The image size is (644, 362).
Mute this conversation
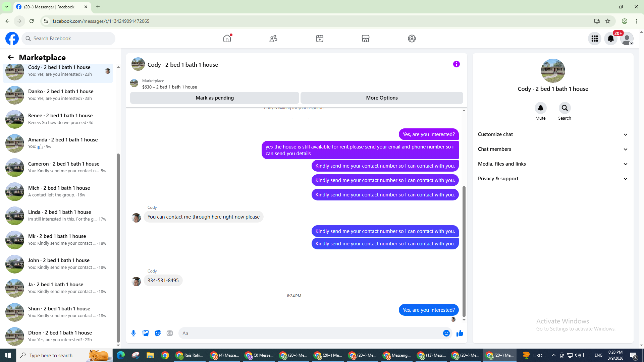pyautogui.click(x=540, y=108)
